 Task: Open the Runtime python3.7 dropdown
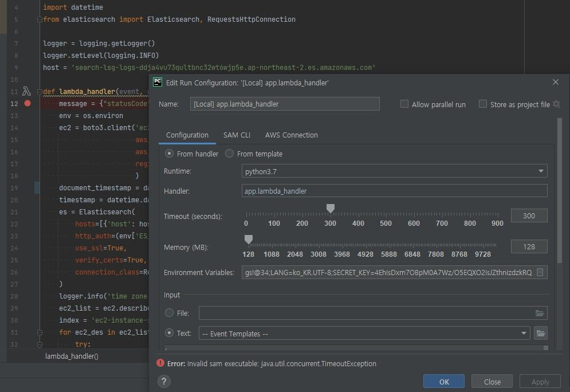[395, 171]
